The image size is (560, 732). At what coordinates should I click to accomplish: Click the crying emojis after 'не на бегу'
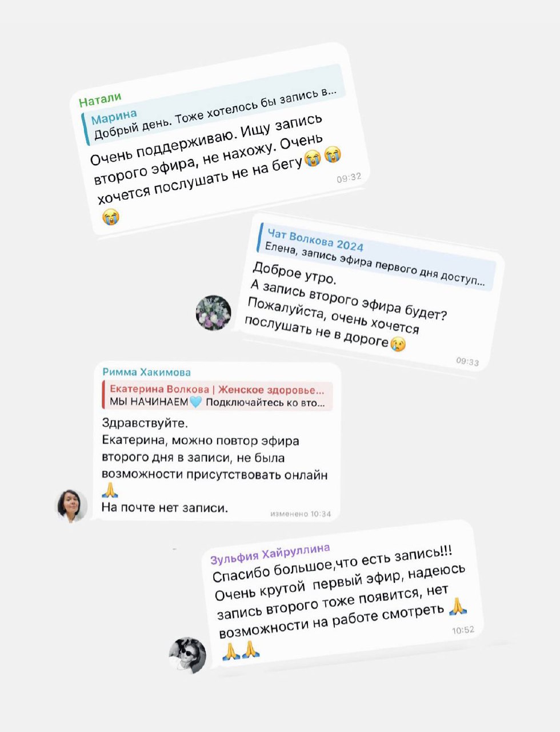[x=323, y=156]
